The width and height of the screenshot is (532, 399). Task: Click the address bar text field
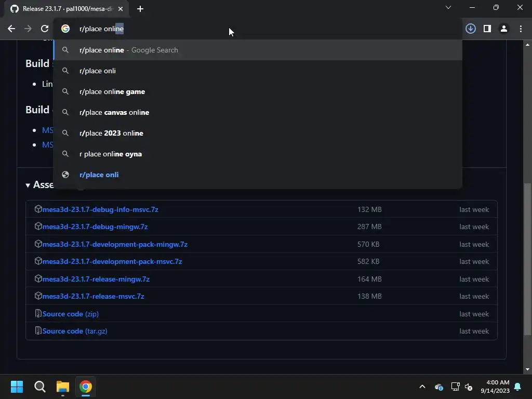coord(258,29)
